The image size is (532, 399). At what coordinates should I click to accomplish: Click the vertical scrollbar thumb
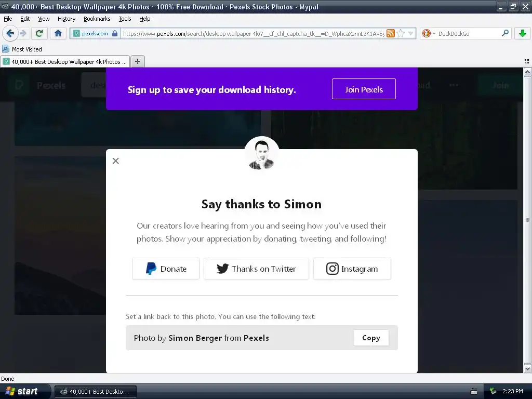[527, 220]
